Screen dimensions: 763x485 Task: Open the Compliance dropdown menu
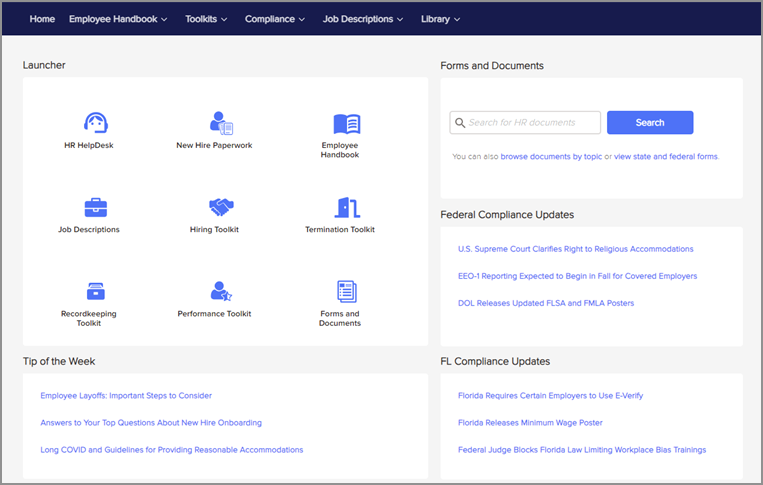pos(276,19)
